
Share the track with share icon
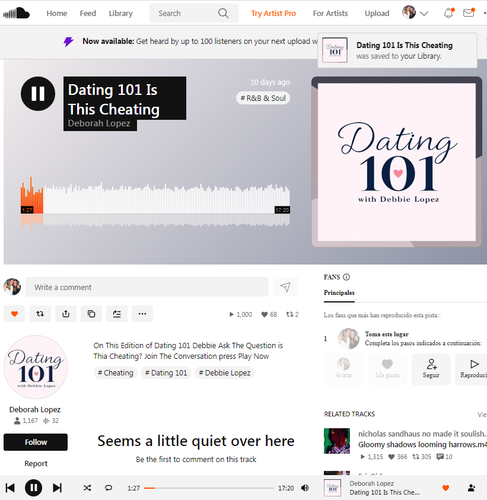(x=66, y=314)
